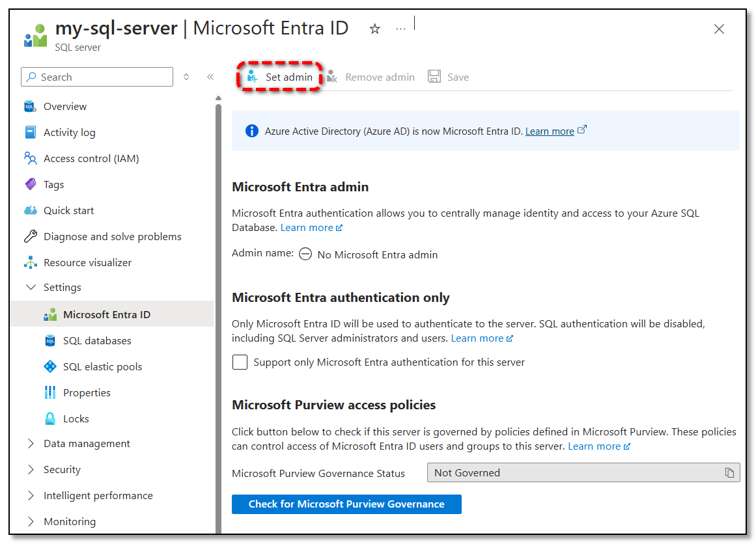756x544 pixels.
Task: Open SQL databases menu item
Action: pyautogui.click(x=97, y=340)
